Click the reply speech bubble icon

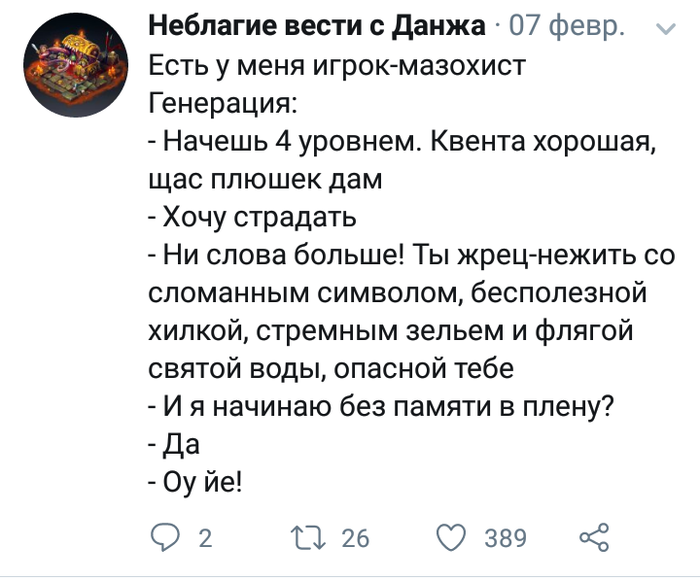point(164,538)
